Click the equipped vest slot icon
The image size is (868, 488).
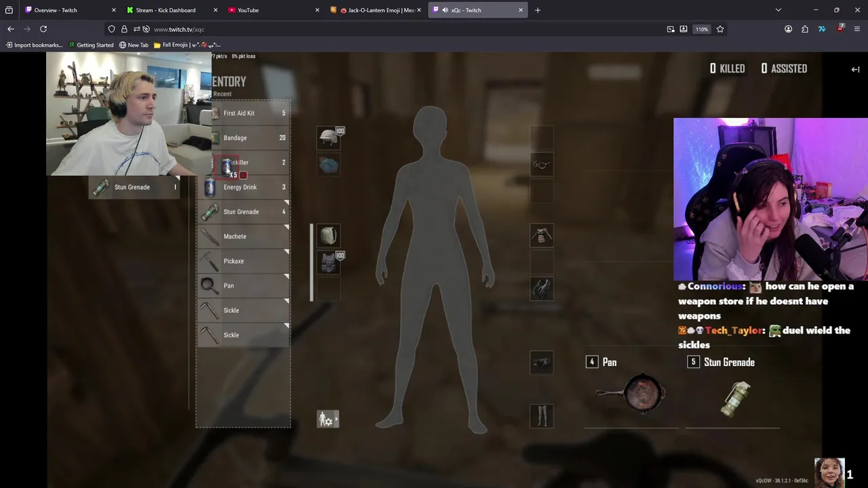(x=328, y=262)
